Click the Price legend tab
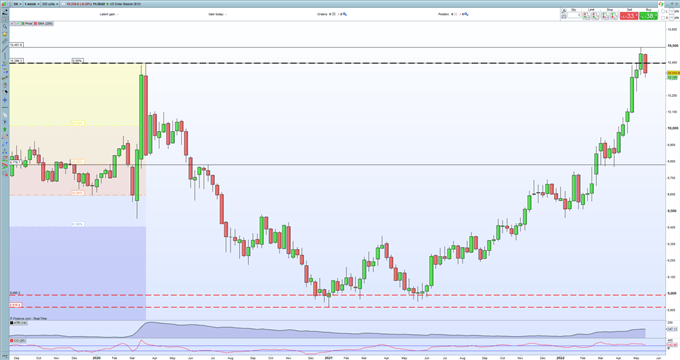 click(x=29, y=23)
